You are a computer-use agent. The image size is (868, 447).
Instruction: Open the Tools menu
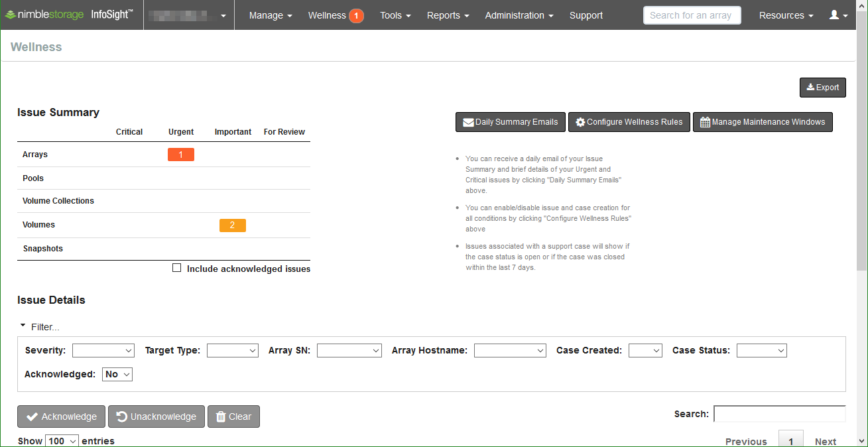coord(395,15)
